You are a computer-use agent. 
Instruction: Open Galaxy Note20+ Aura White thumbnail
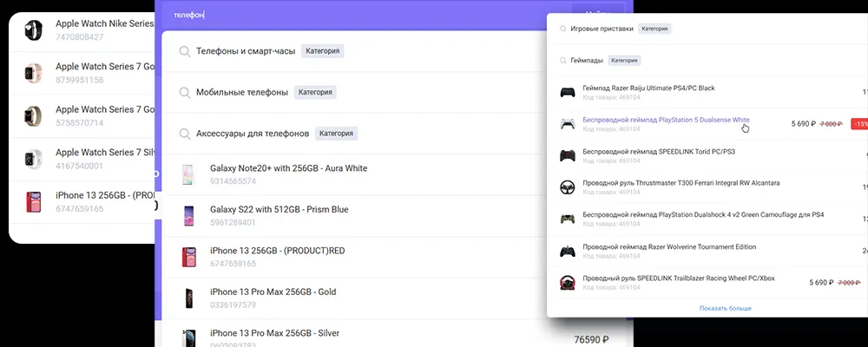[x=188, y=174]
